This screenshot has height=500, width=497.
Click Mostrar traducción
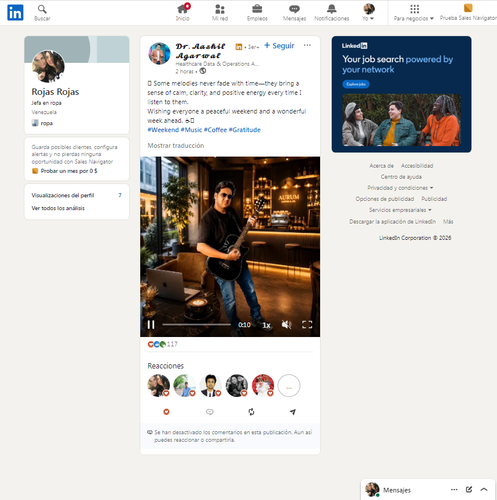coord(176,146)
